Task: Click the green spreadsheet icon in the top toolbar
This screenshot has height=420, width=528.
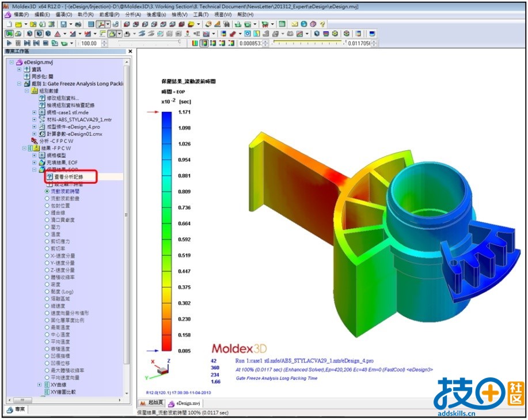Action: click(282, 24)
